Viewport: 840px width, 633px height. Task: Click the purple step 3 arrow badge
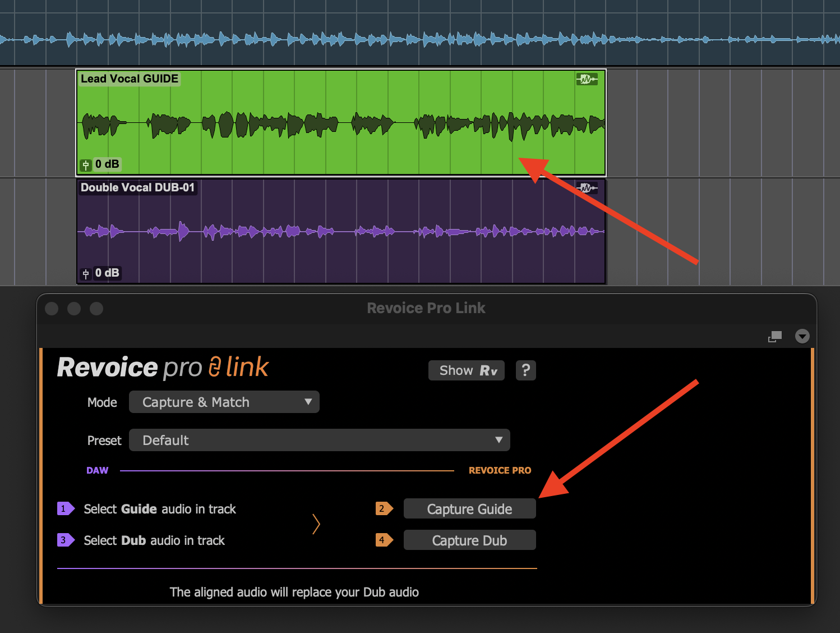pos(65,540)
